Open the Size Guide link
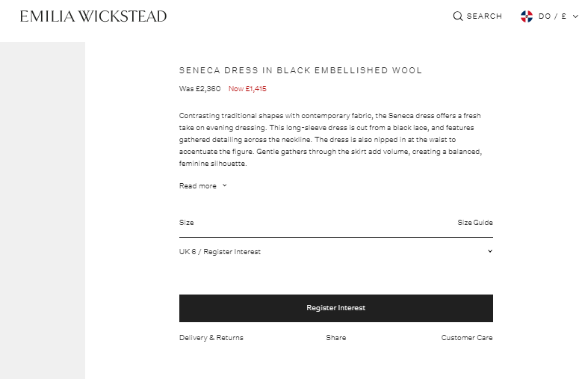This screenshot has height=379, width=588. point(475,223)
